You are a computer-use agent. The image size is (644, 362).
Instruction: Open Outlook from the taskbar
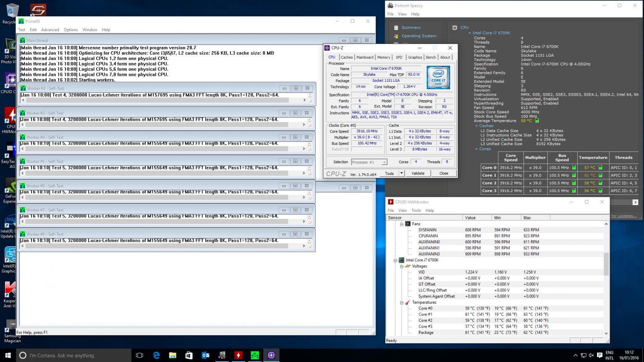pyautogui.click(x=206, y=355)
